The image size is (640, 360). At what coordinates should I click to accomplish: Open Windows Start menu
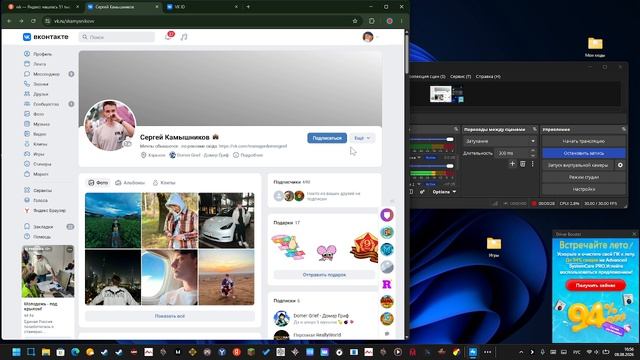(x=16, y=352)
